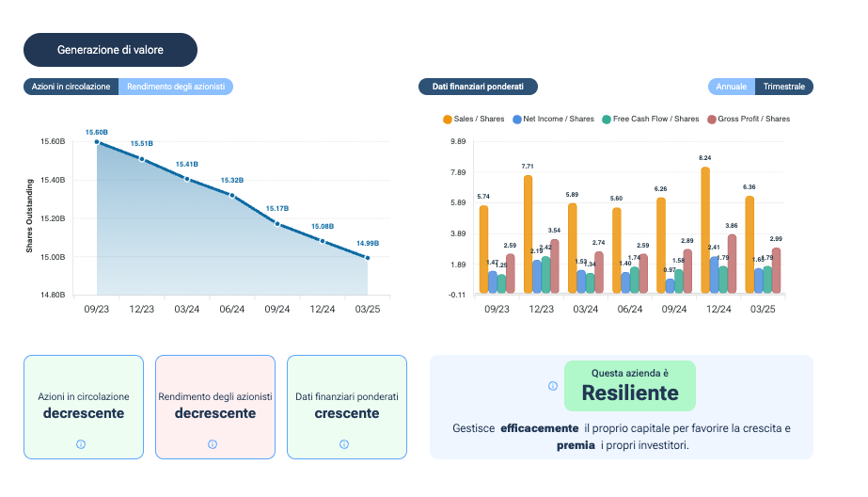Open info icon beside Questa azienda è
The width and height of the screenshot is (868, 497).
pyautogui.click(x=552, y=386)
